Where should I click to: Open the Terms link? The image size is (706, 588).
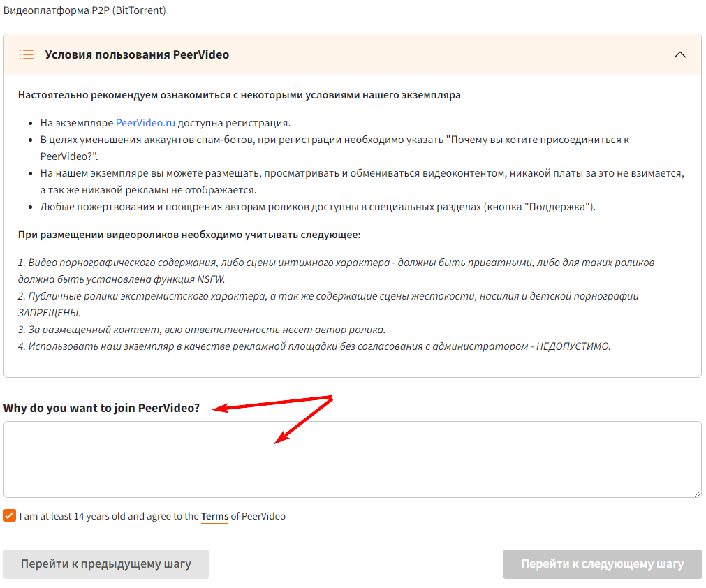(214, 517)
